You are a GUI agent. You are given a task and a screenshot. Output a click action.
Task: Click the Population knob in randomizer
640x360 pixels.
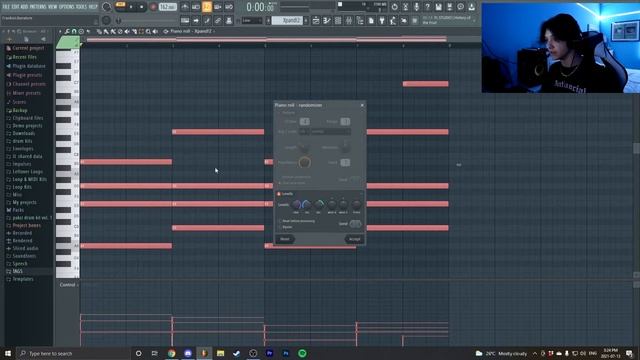(x=304, y=162)
